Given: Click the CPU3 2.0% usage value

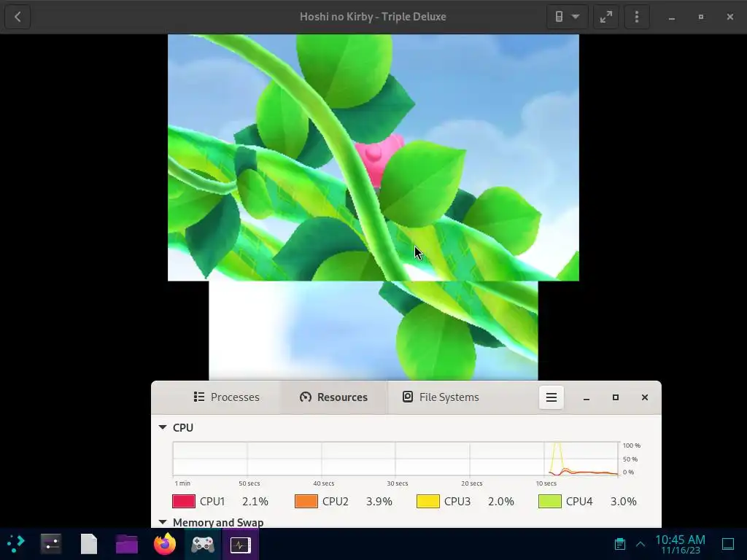Looking at the screenshot, I should [501, 502].
